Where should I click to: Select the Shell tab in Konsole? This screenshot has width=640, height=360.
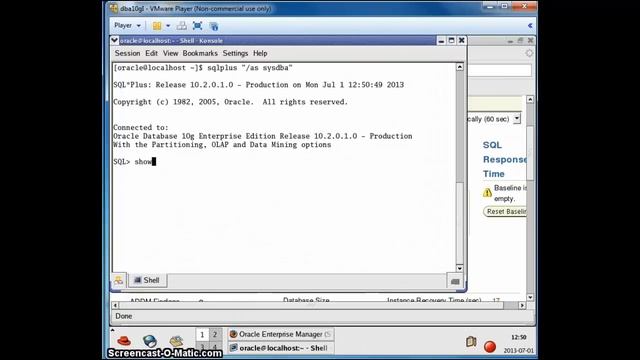tap(147, 280)
